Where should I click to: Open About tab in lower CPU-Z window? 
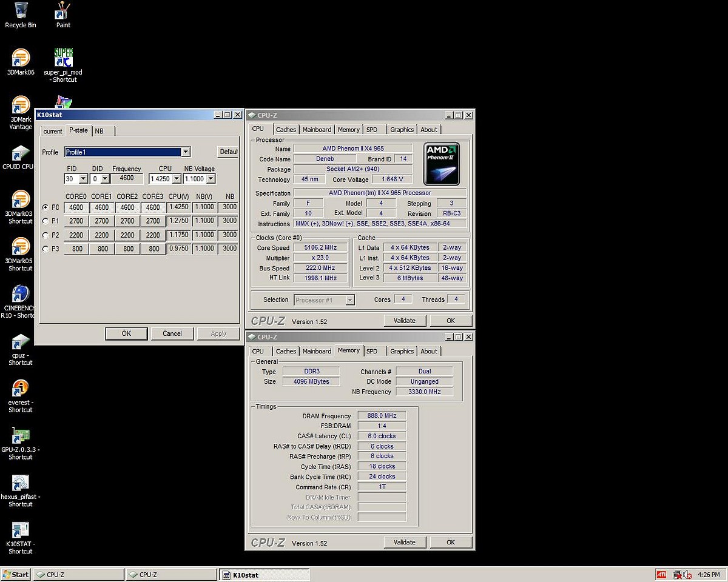pyautogui.click(x=429, y=352)
